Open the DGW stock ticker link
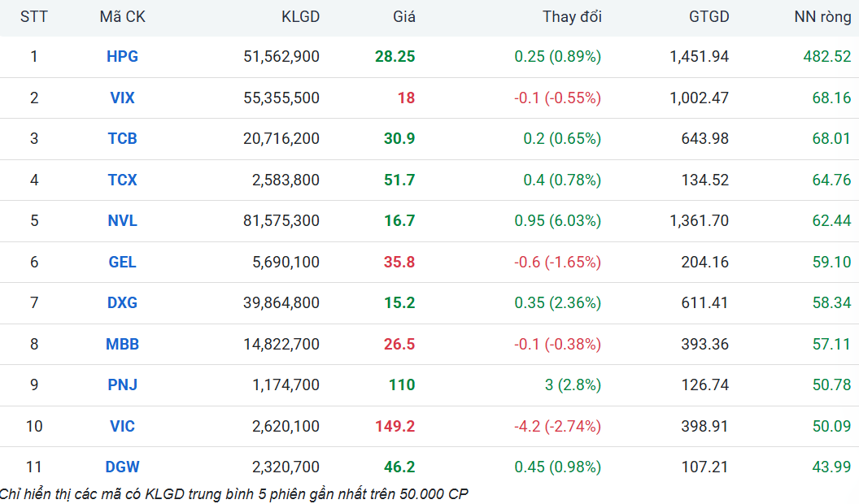The image size is (859, 504). [122, 467]
